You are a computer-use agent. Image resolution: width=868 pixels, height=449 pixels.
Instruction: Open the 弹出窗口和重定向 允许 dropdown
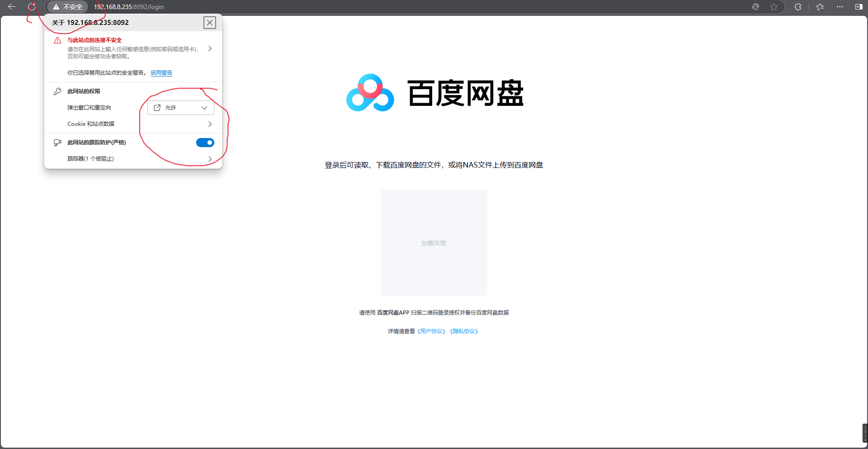(181, 108)
